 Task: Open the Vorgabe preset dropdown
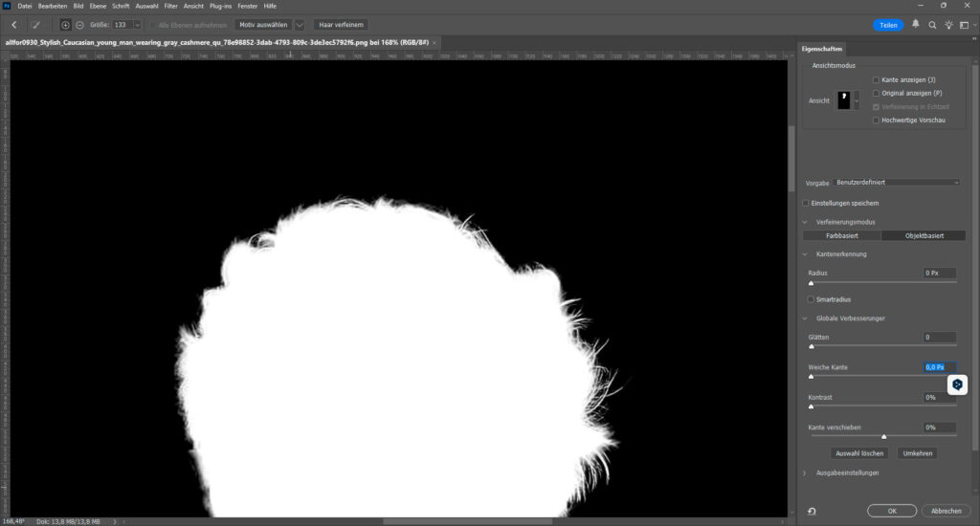pyautogui.click(x=896, y=183)
